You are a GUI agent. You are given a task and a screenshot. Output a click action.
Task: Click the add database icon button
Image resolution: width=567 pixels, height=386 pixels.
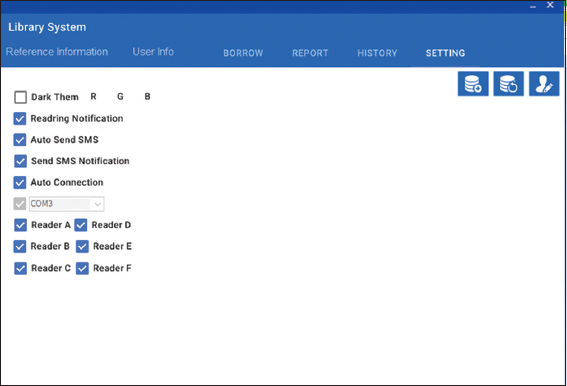tap(473, 84)
